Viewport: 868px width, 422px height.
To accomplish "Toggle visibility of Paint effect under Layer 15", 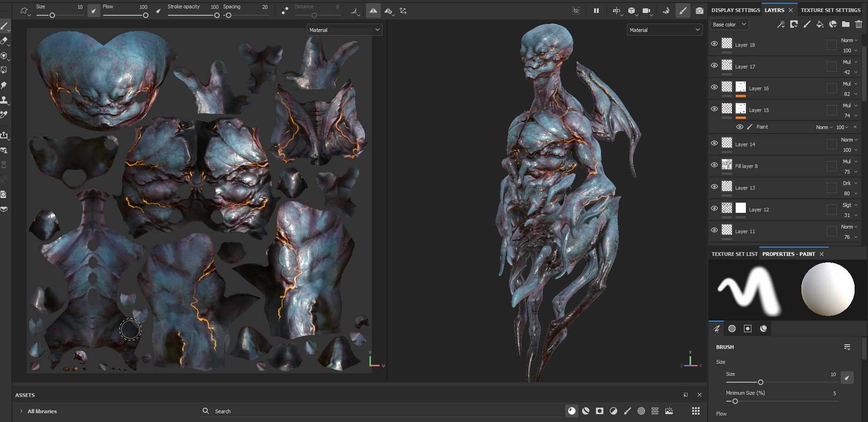I will pyautogui.click(x=740, y=127).
